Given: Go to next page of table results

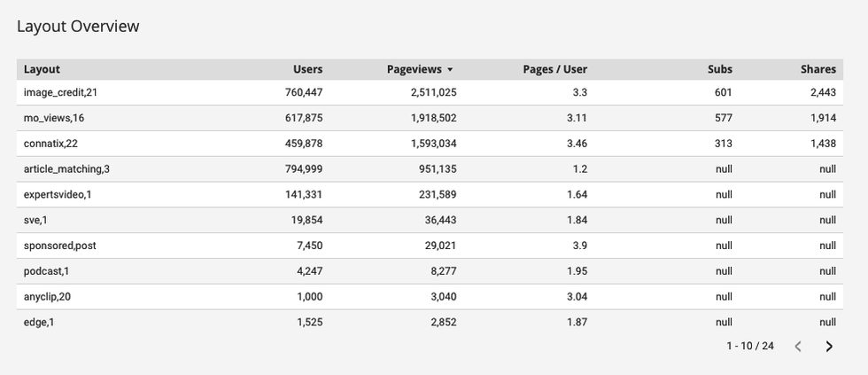Looking at the screenshot, I should pos(829,347).
